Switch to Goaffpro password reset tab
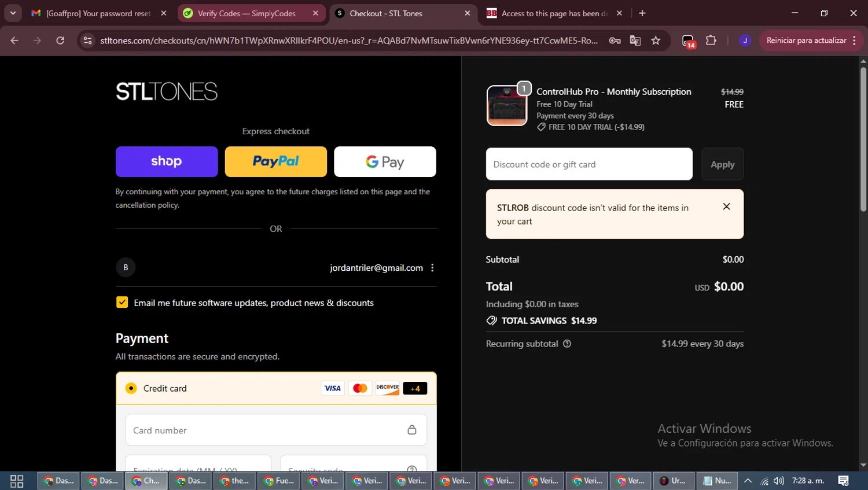The image size is (868, 490). click(98, 13)
